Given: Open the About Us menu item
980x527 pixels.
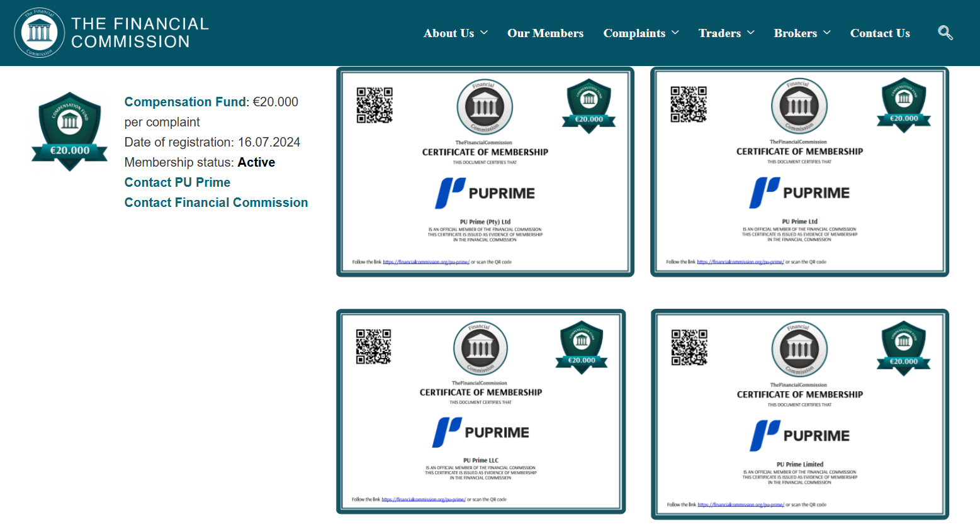Looking at the screenshot, I should [449, 33].
